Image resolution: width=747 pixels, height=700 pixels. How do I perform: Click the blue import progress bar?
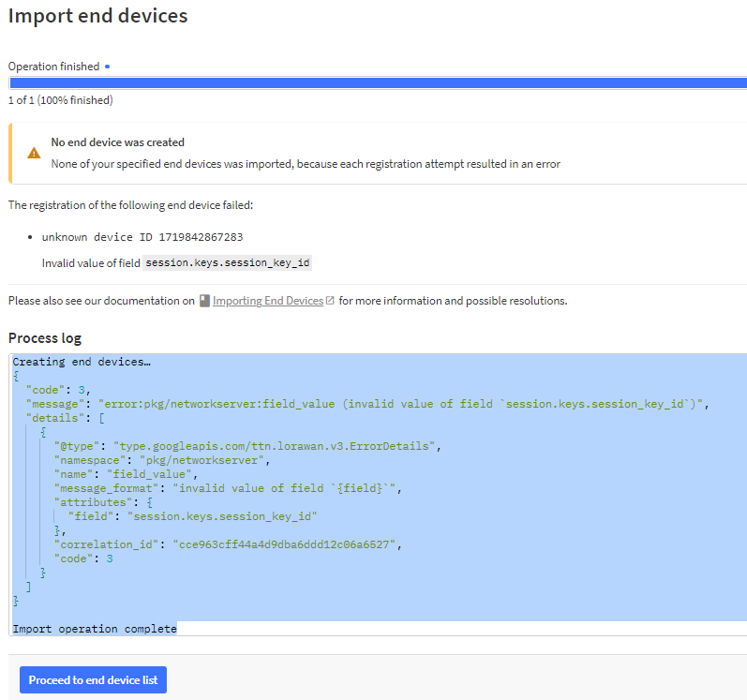click(x=377, y=82)
